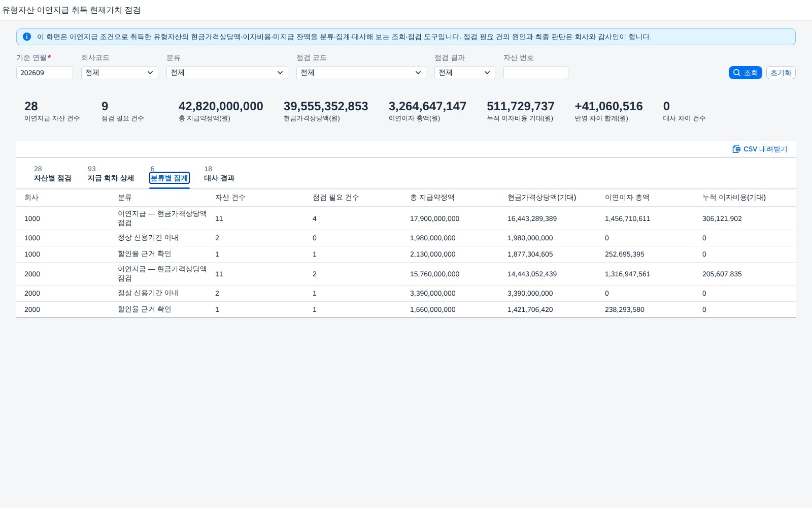Click the 1,456,710,611 cell
The image size is (812, 508).
628,219
